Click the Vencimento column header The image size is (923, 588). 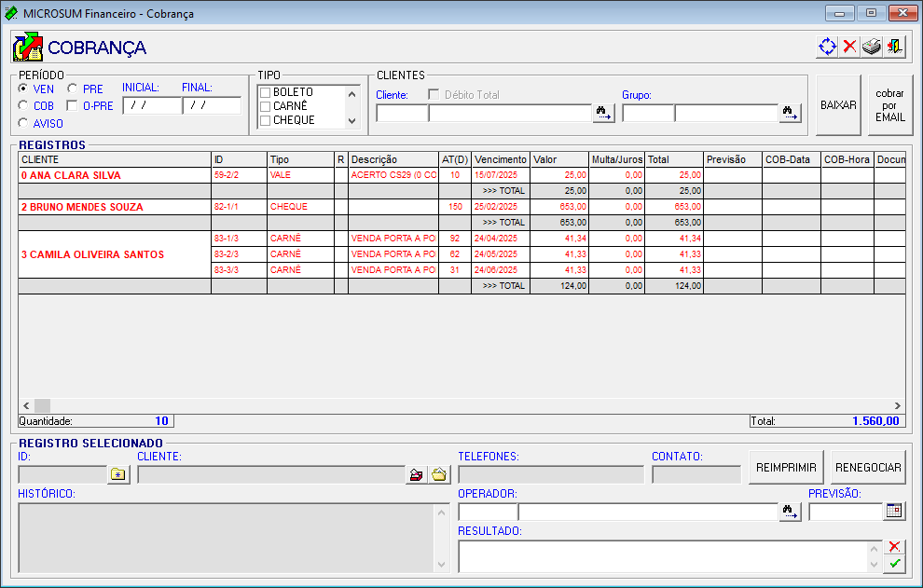(x=501, y=159)
